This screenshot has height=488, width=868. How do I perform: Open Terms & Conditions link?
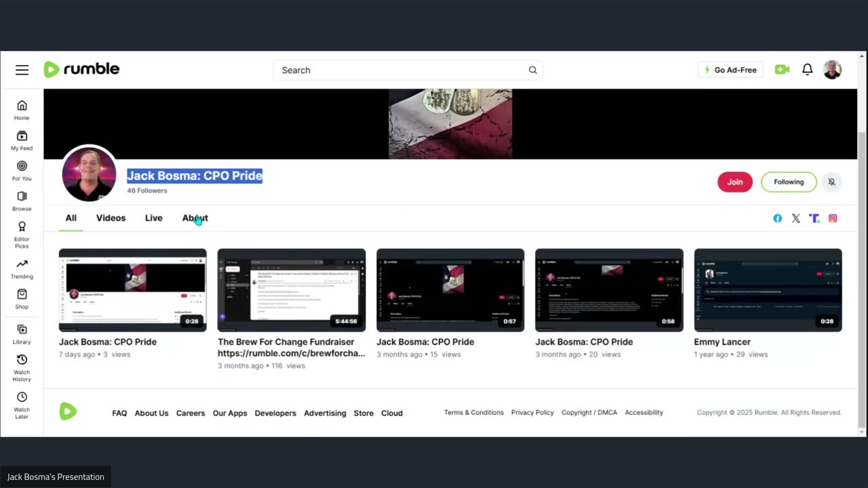[x=474, y=412]
